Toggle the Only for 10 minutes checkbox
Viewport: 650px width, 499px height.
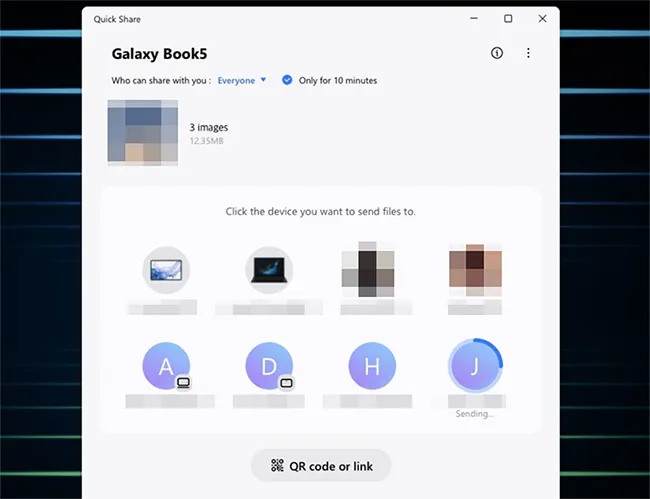coord(287,80)
